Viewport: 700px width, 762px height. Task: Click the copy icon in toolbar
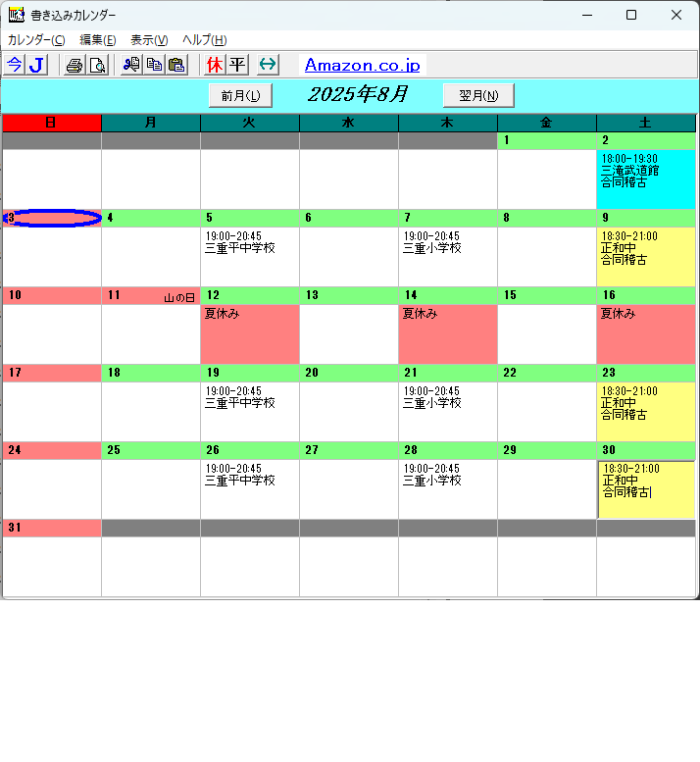(154, 65)
